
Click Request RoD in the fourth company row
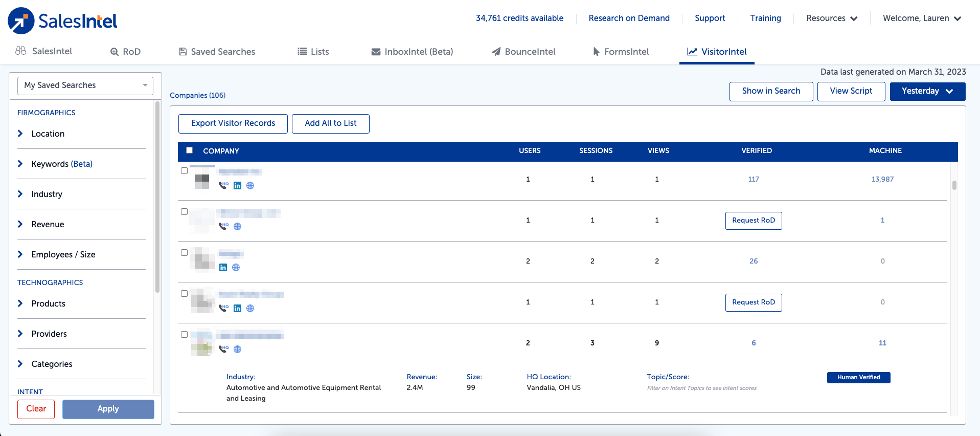(754, 302)
